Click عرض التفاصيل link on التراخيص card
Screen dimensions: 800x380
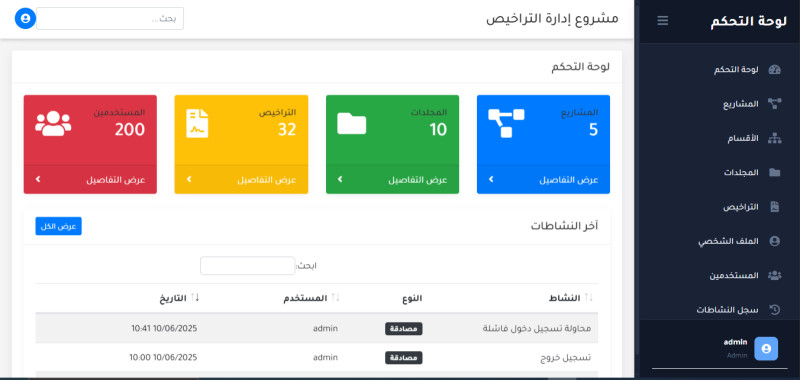(x=266, y=180)
